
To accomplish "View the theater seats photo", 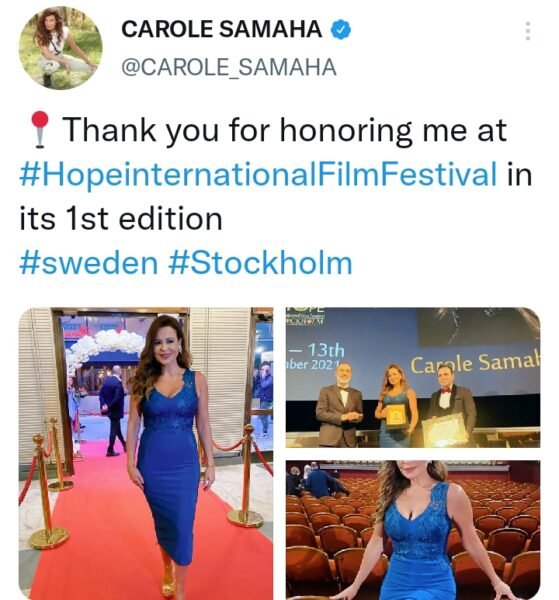I will 413,530.
